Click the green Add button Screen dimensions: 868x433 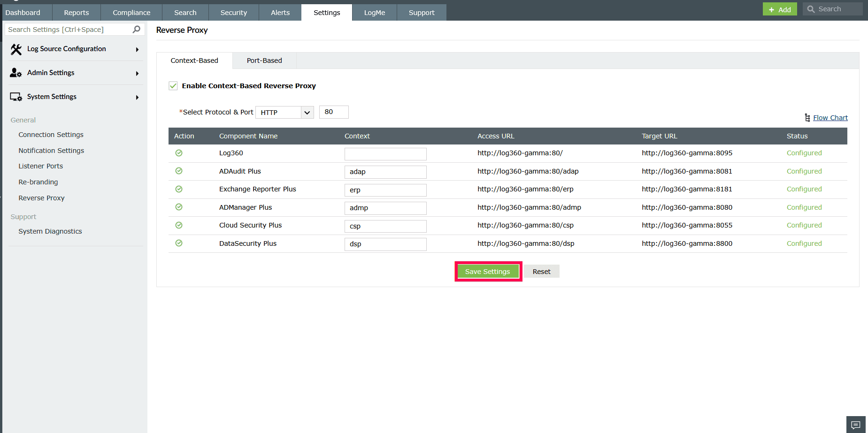780,9
